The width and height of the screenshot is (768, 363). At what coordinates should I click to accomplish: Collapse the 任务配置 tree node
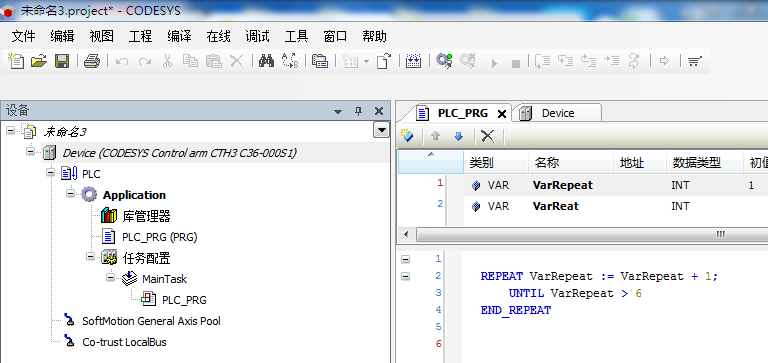pos(90,256)
